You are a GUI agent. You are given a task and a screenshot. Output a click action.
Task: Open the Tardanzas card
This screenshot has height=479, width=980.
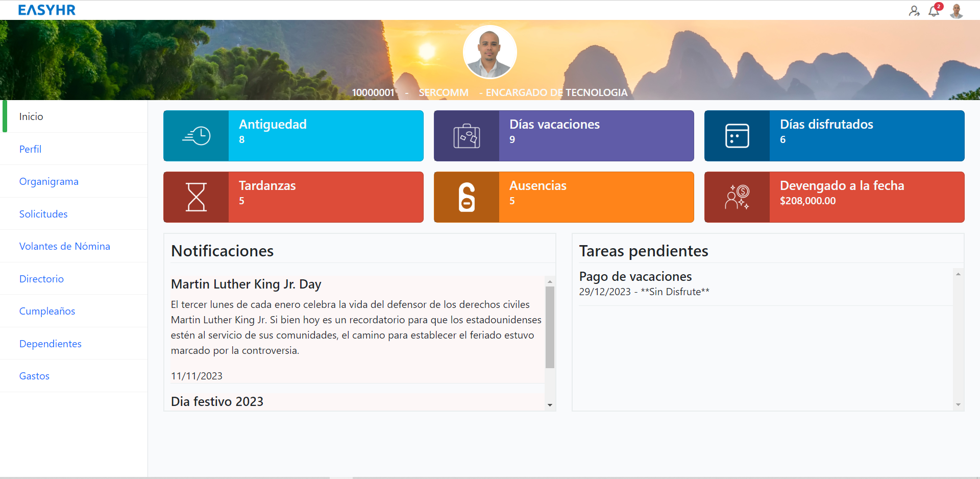(x=293, y=197)
